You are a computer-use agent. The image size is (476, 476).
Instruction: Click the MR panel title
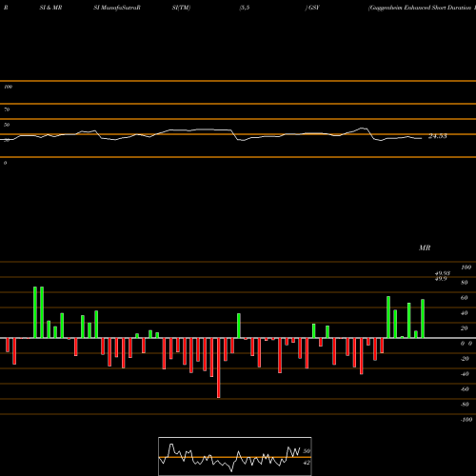pyautogui.click(x=425, y=248)
